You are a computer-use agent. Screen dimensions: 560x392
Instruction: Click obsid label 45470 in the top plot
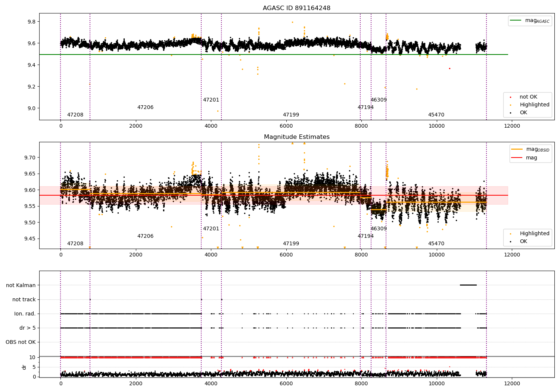[436, 115]
